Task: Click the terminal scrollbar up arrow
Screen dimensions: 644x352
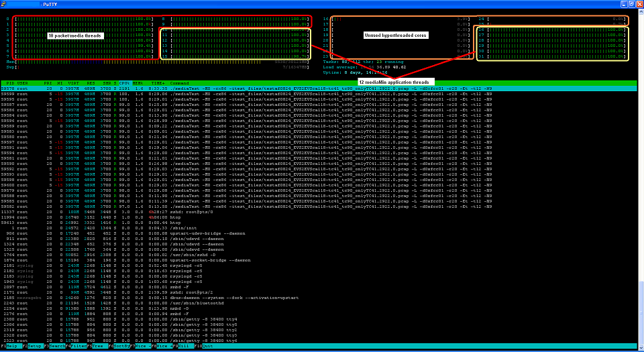Action: [x=640, y=12]
